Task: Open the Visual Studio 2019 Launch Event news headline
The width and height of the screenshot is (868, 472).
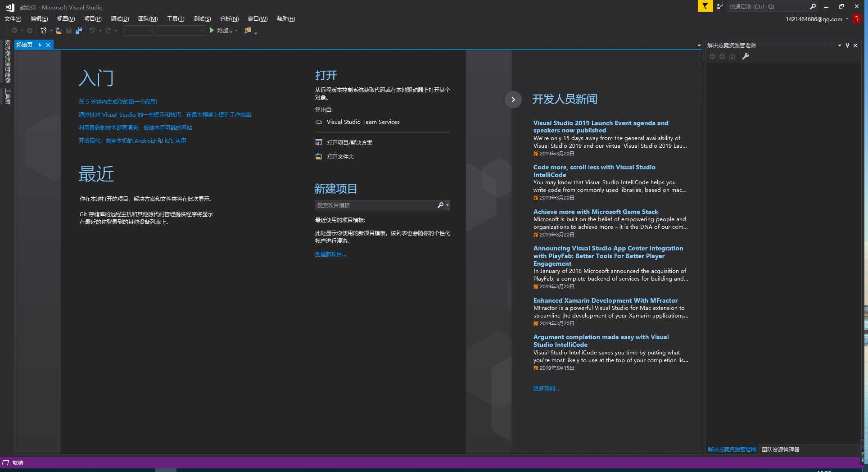Action: click(x=601, y=127)
